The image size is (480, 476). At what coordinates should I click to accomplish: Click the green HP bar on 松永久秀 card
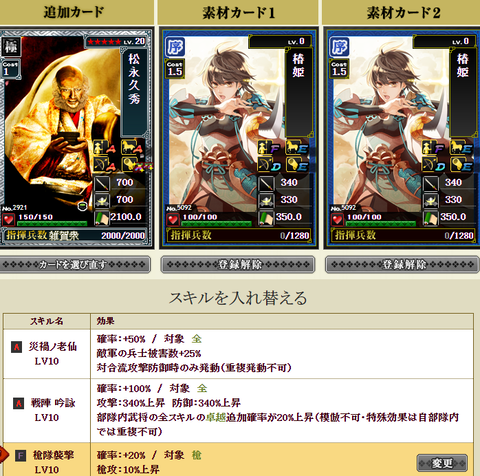click(52, 223)
